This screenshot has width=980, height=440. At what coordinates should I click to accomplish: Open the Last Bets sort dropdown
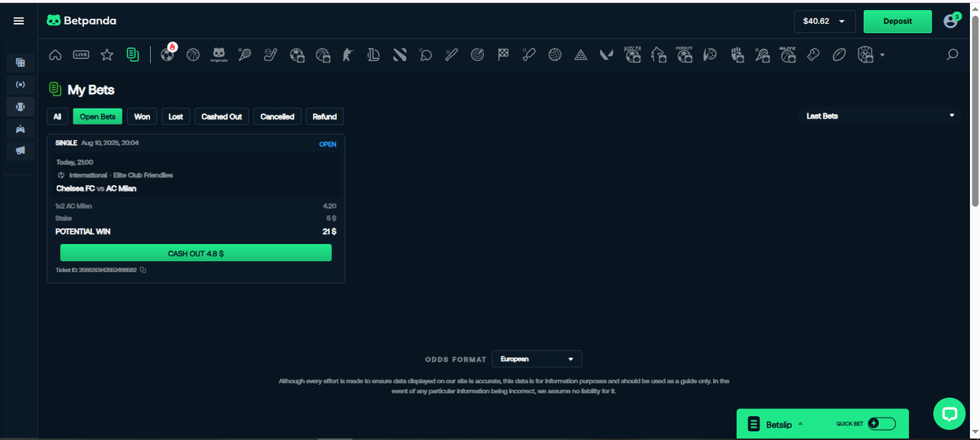pos(879,116)
